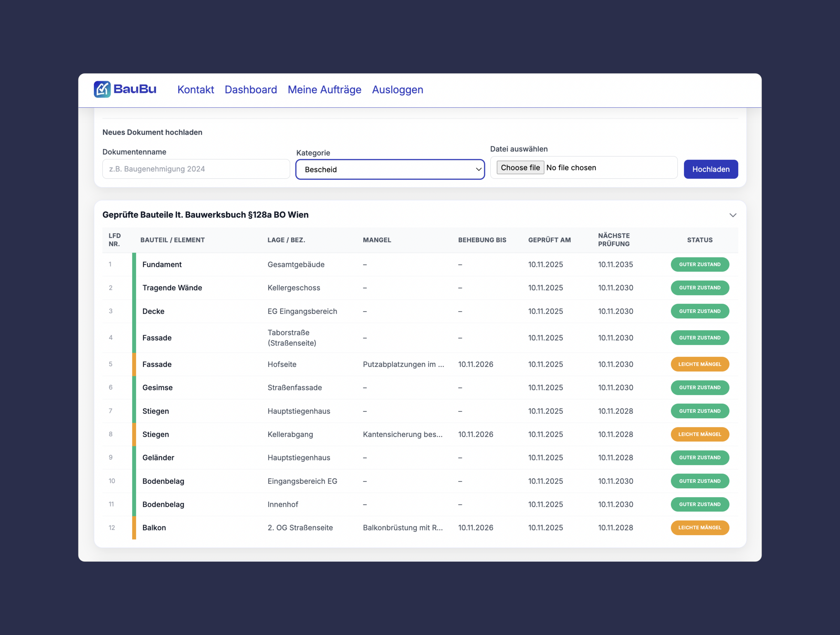This screenshot has width=840, height=635.
Task: Click the Guter Zustand badge for Fundament
Action: [x=700, y=264]
